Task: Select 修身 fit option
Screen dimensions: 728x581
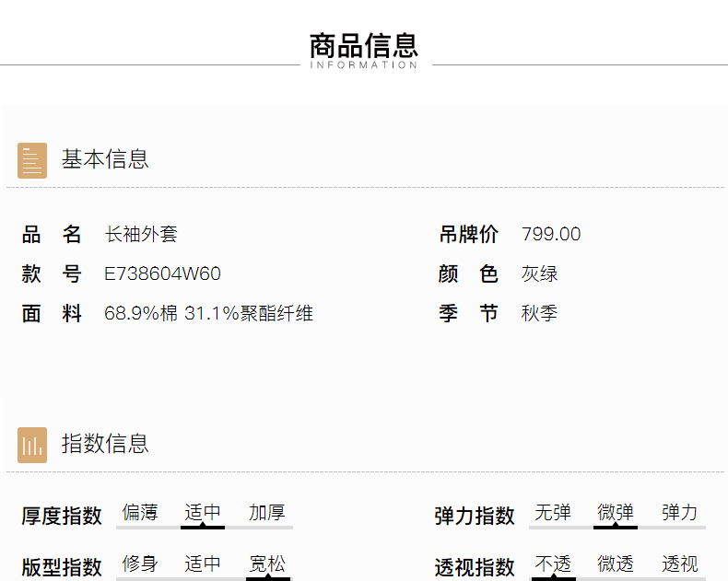Action: point(140,564)
